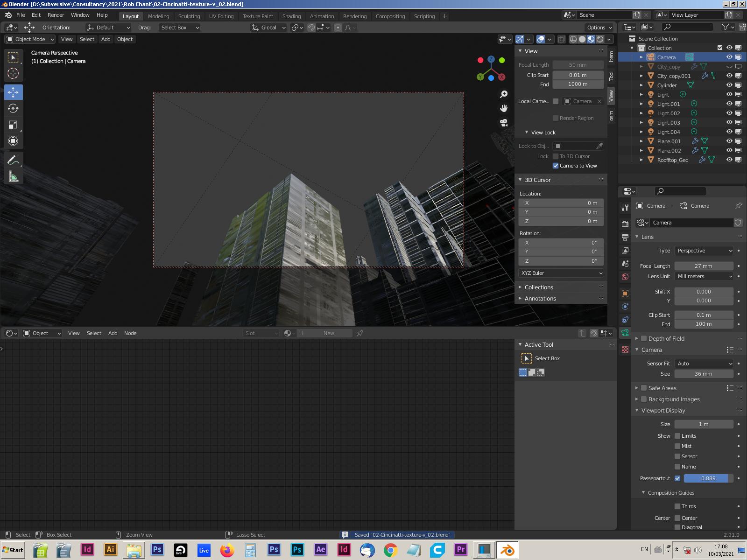
Task: Click the New material button
Action: [x=329, y=333]
